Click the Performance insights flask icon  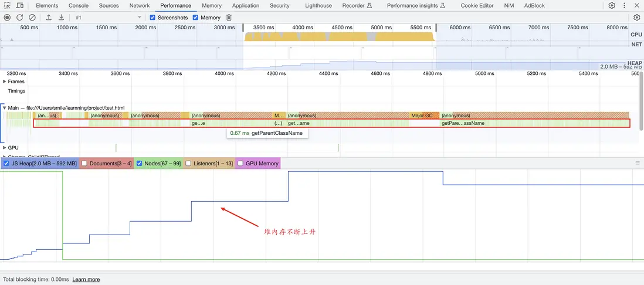(442, 6)
